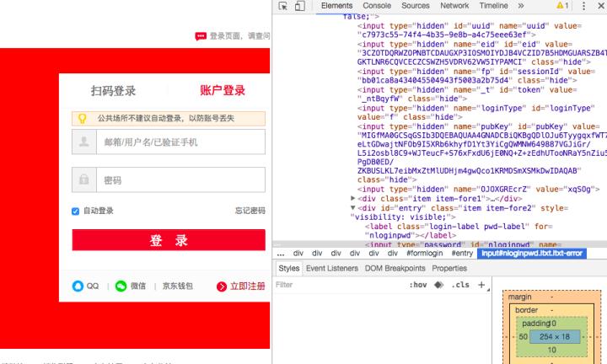The height and width of the screenshot is (364, 607).
Task: Click the 微信 WeChat icon
Action: pyautogui.click(x=121, y=286)
